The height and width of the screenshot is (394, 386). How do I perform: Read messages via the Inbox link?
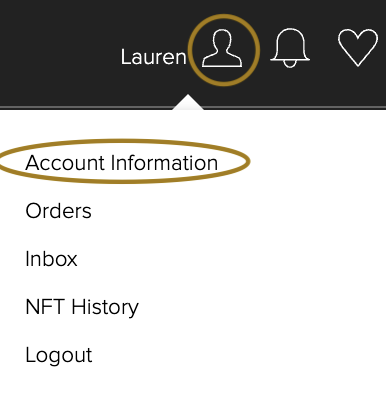pos(51,259)
